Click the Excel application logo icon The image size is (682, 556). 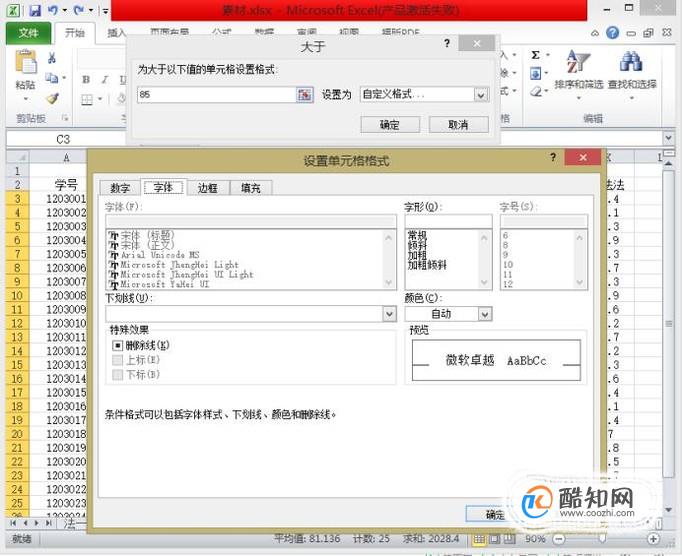tap(13, 10)
